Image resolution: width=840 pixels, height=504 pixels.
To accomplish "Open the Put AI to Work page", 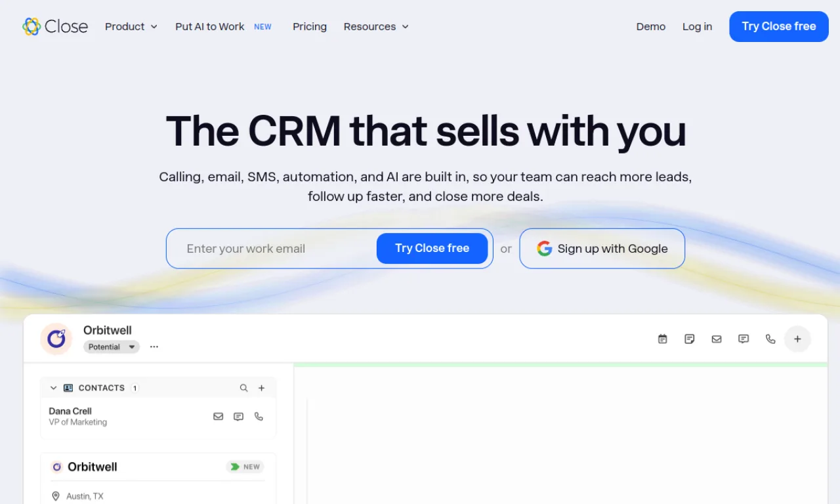I will pyautogui.click(x=223, y=26).
